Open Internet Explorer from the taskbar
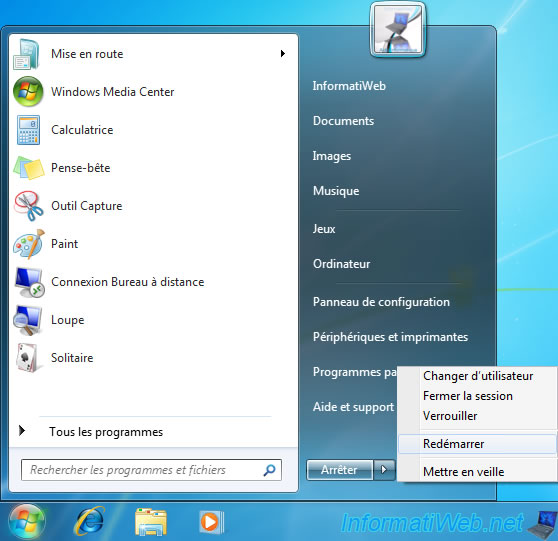This screenshot has height=541, width=558. click(x=89, y=521)
